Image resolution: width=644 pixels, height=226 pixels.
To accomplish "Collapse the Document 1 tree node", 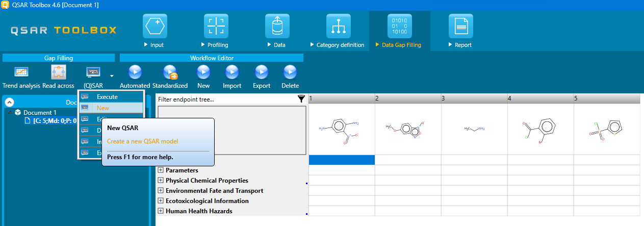I will [x=10, y=113].
